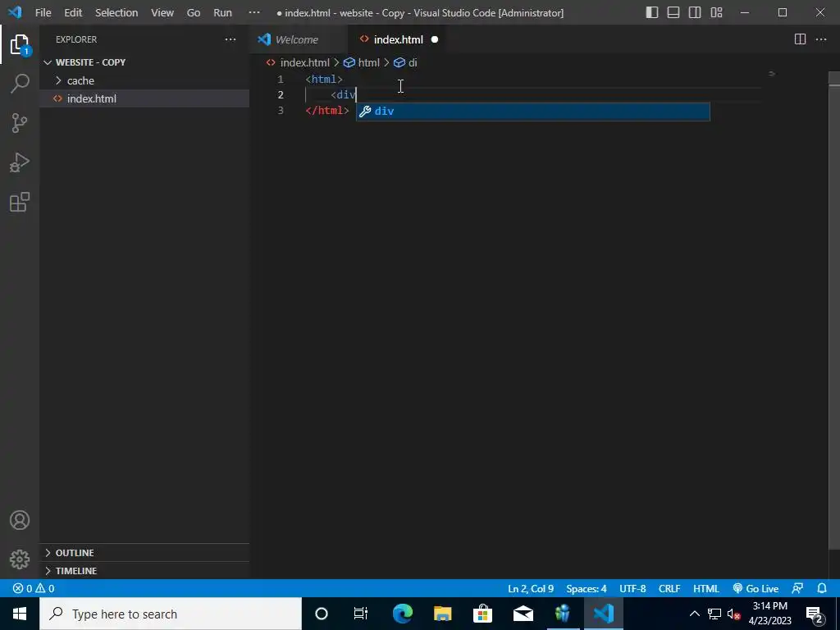Click line number 3 in gutter
Viewport: 840px width, 630px height.
click(281, 111)
